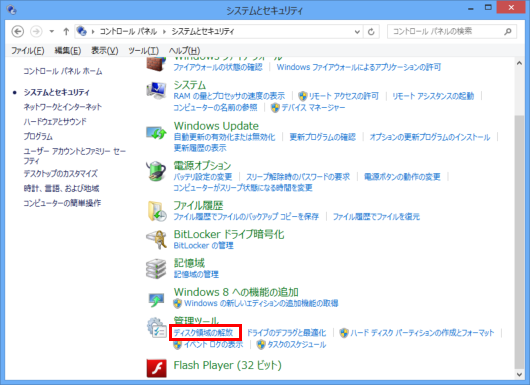Click the Flash Player red icon
This screenshot has height=385, width=530.
[x=156, y=368]
